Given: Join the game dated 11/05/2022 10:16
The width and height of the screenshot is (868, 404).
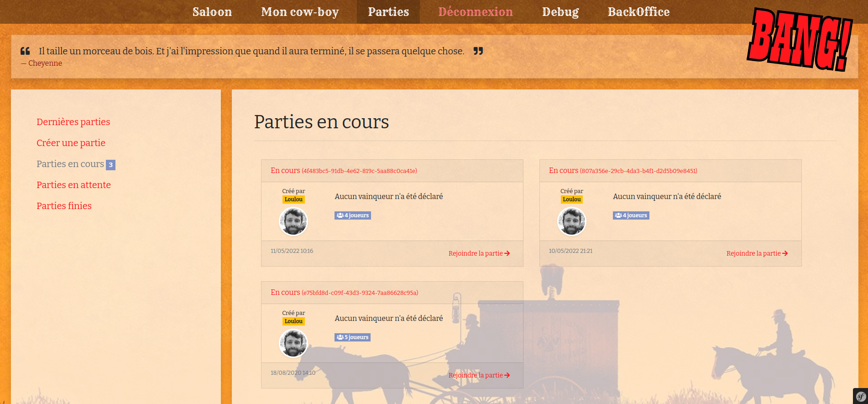Looking at the screenshot, I should click(479, 253).
